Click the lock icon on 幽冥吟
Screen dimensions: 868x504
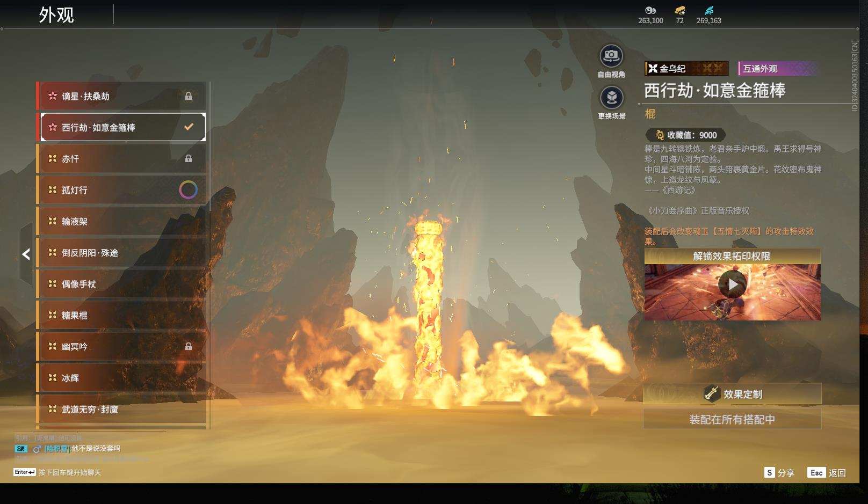click(189, 346)
